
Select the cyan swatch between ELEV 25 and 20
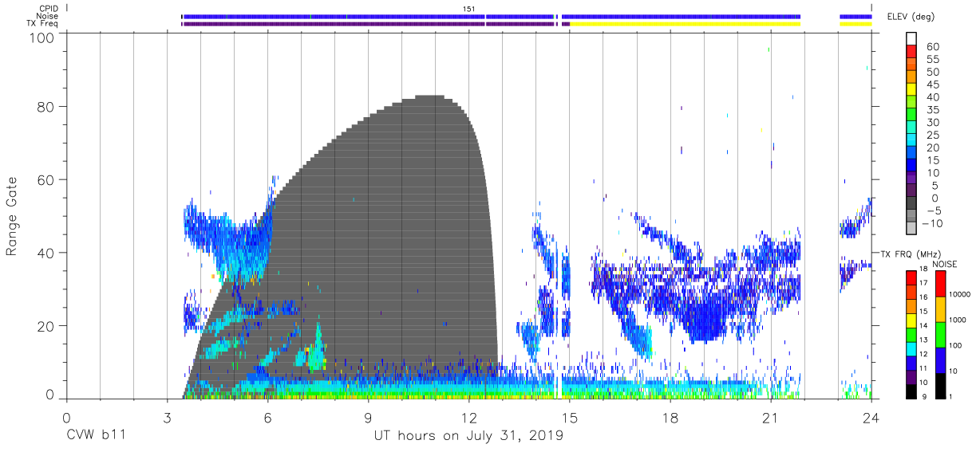911,141
